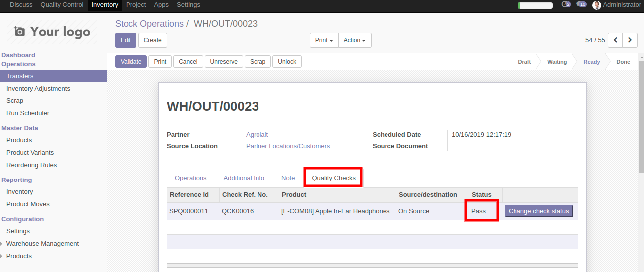Image resolution: width=644 pixels, height=272 pixels.
Task: Open the Action dropdown menu
Action: point(354,40)
